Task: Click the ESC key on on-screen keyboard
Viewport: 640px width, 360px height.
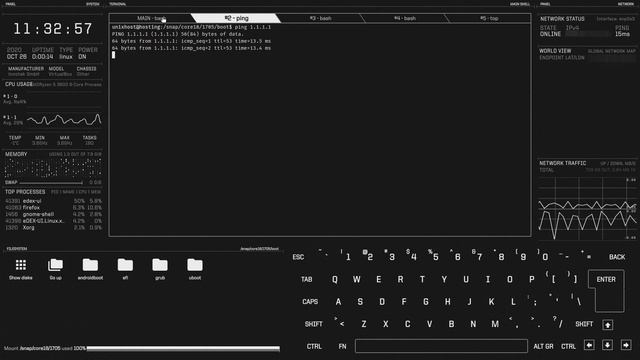Action: [x=298, y=257]
